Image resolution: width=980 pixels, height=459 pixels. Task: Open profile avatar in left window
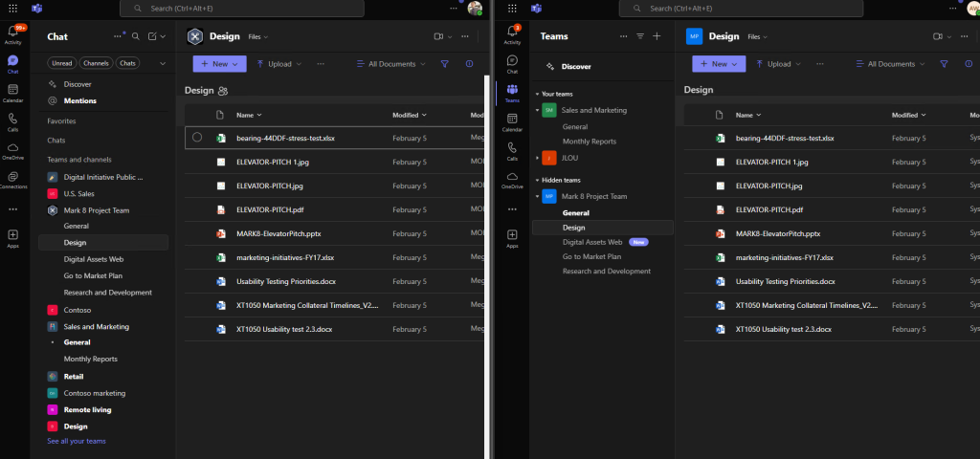(475, 8)
